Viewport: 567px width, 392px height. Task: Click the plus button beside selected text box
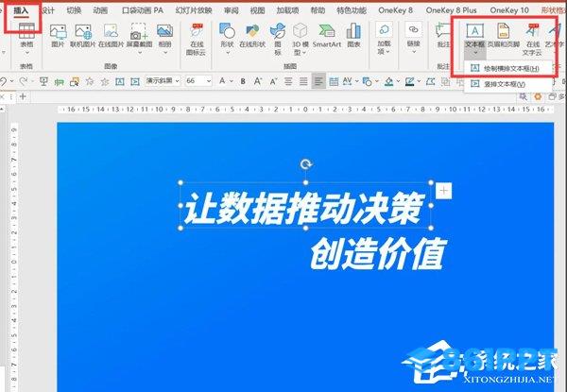(443, 190)
